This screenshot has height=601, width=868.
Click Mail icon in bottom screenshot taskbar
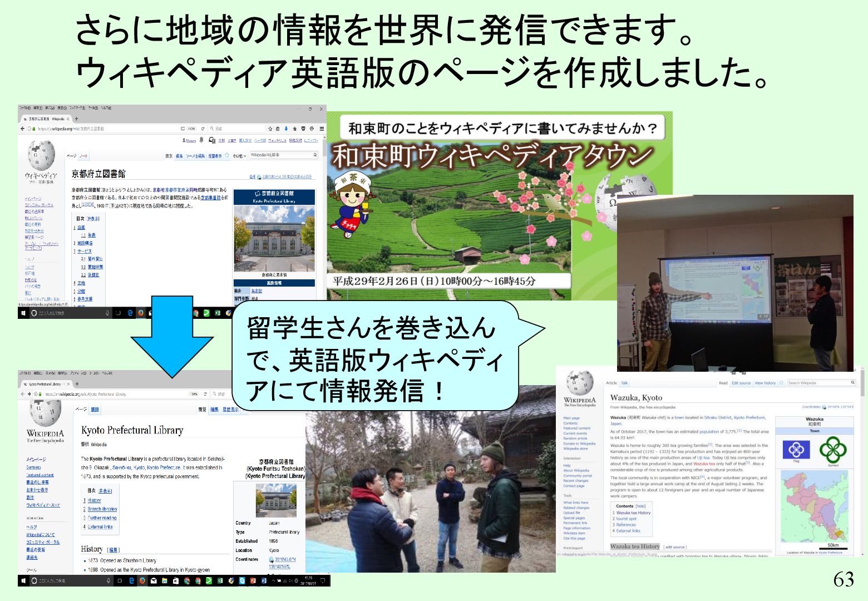[x=154, y=581]
